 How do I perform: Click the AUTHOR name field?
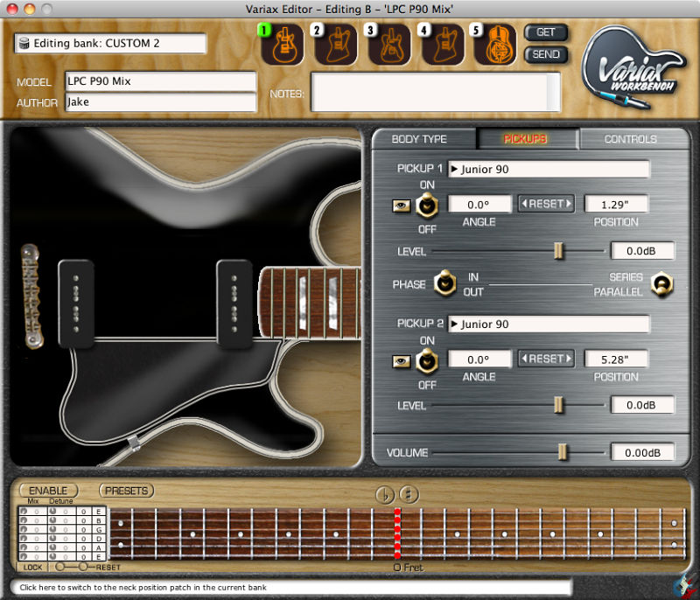[x=161, y=102]
